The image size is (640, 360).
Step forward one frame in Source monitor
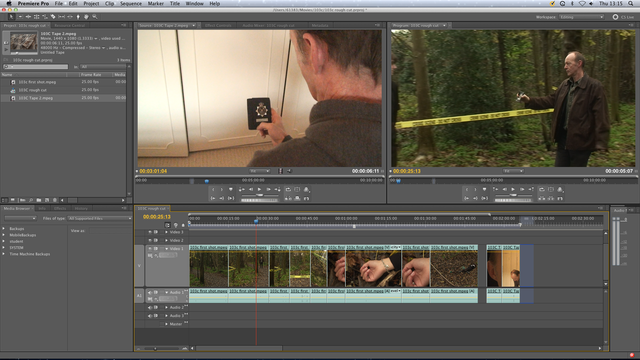click(269, 189)
